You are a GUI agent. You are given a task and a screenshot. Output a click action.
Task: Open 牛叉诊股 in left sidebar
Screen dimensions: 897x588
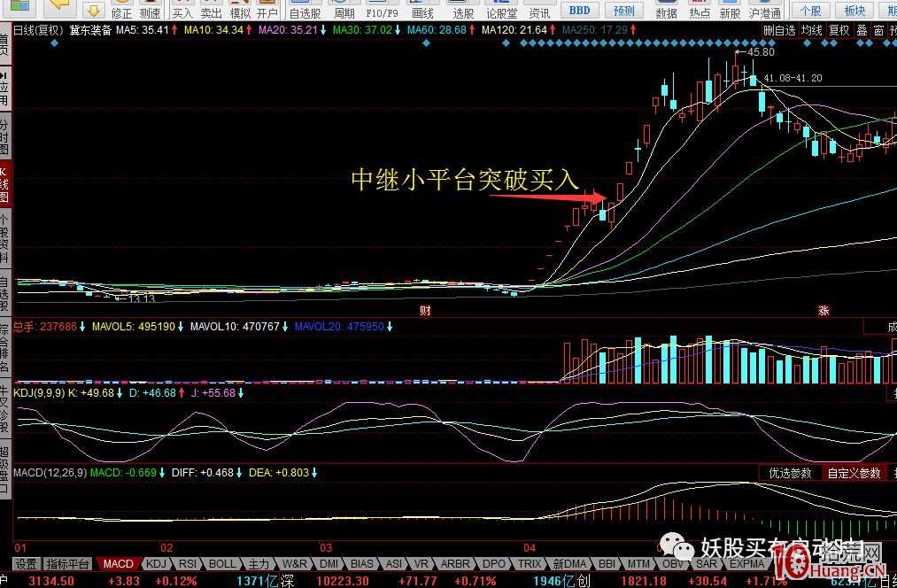[x=4, y=409]
